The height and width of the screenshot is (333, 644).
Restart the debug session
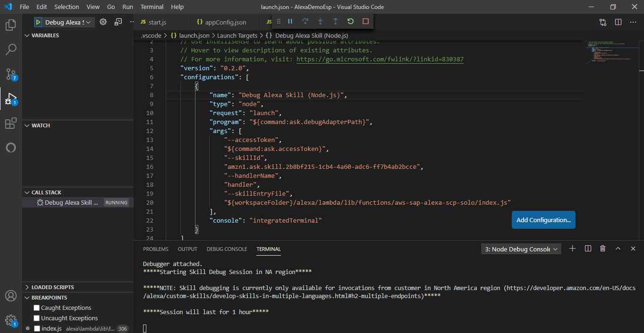(x=349, y=21)
